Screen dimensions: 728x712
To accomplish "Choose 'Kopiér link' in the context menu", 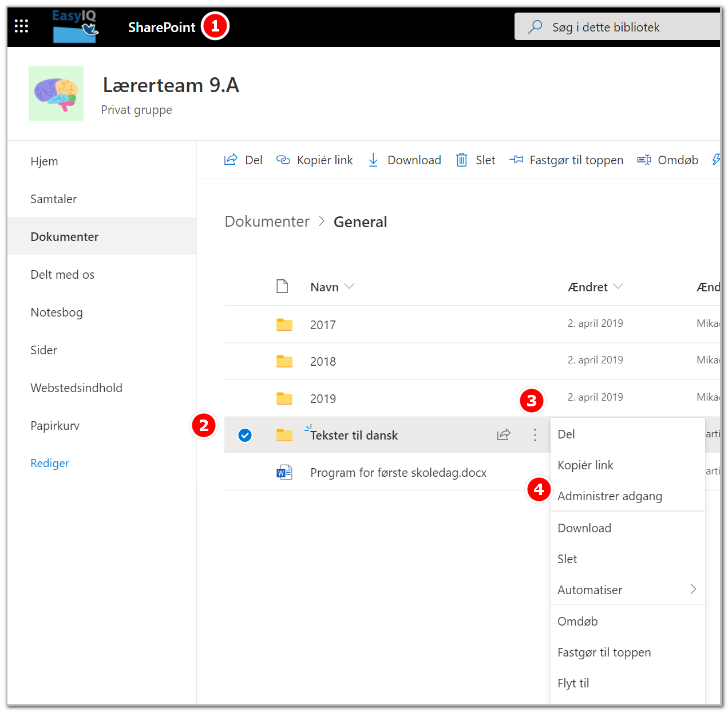I will (x=628, y=465).
